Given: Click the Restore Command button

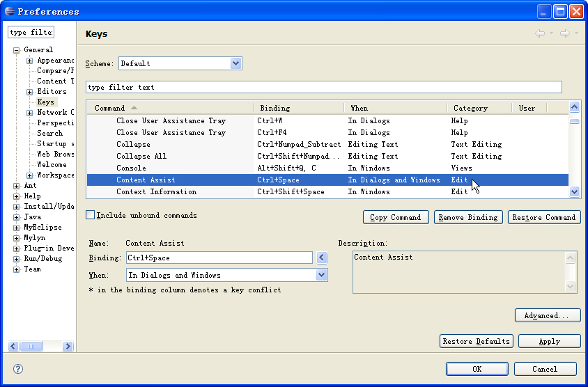Looking at the screenshot, I should (544, 217).
